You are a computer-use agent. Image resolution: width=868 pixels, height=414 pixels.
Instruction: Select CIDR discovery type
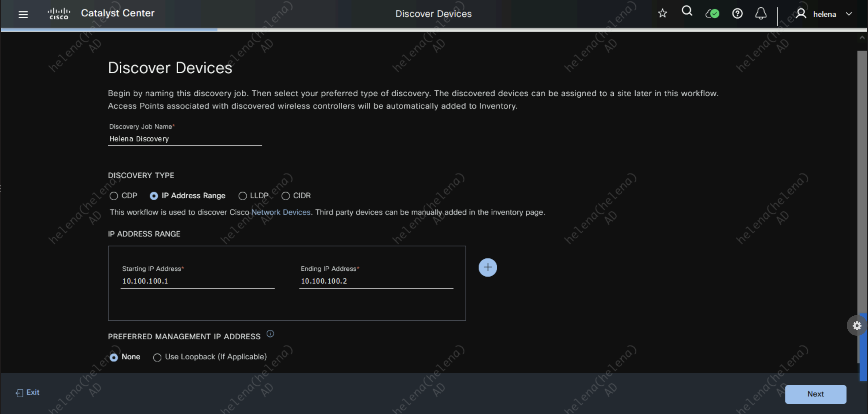point(285,196)
